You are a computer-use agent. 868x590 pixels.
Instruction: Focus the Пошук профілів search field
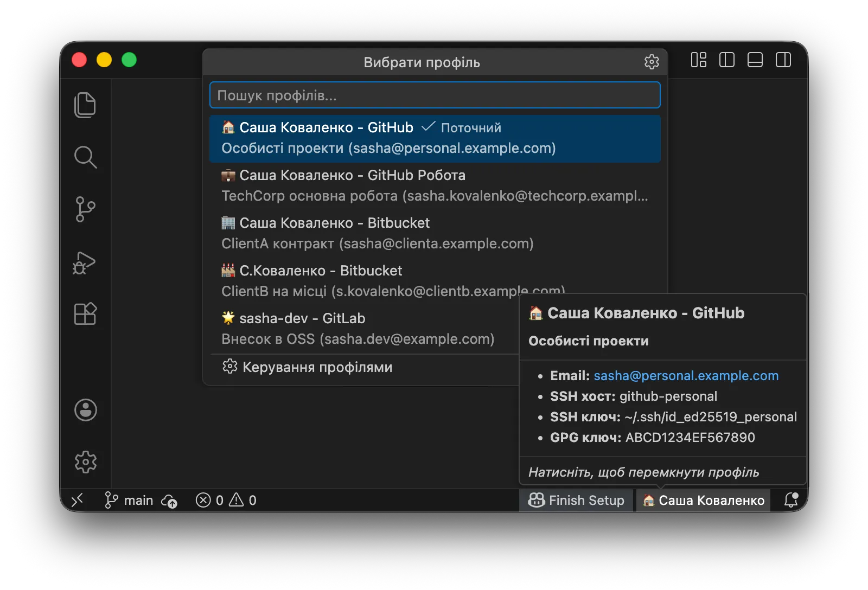(x=435, y=95)
